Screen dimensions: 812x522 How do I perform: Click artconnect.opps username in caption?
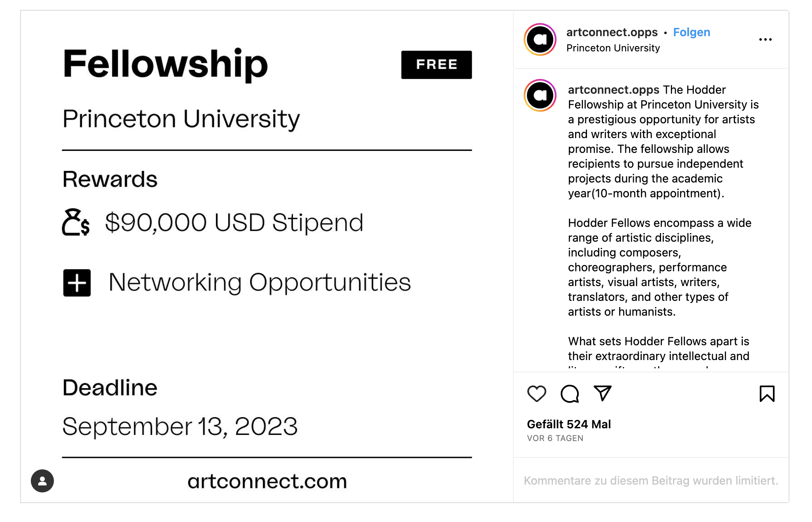coord(613,90)
